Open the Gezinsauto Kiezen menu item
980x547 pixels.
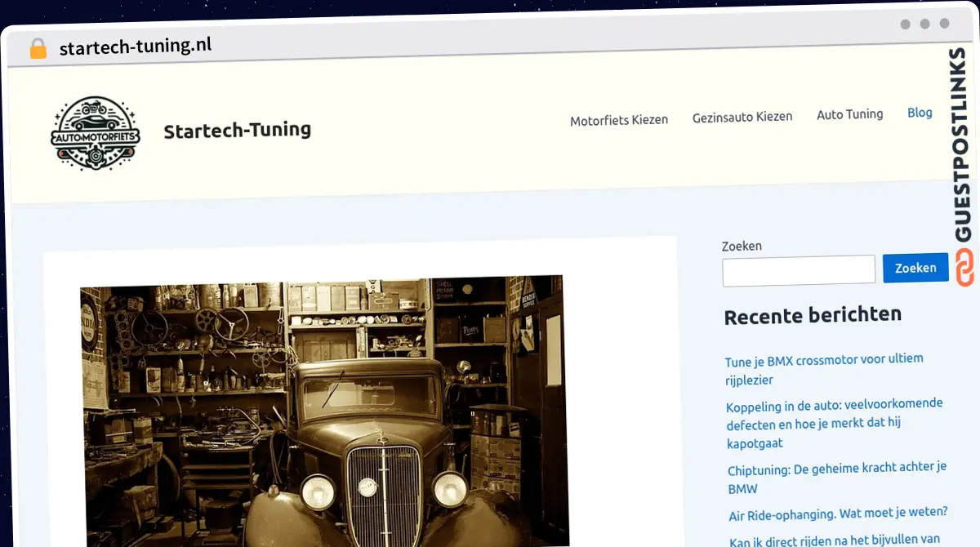(742, 117)
